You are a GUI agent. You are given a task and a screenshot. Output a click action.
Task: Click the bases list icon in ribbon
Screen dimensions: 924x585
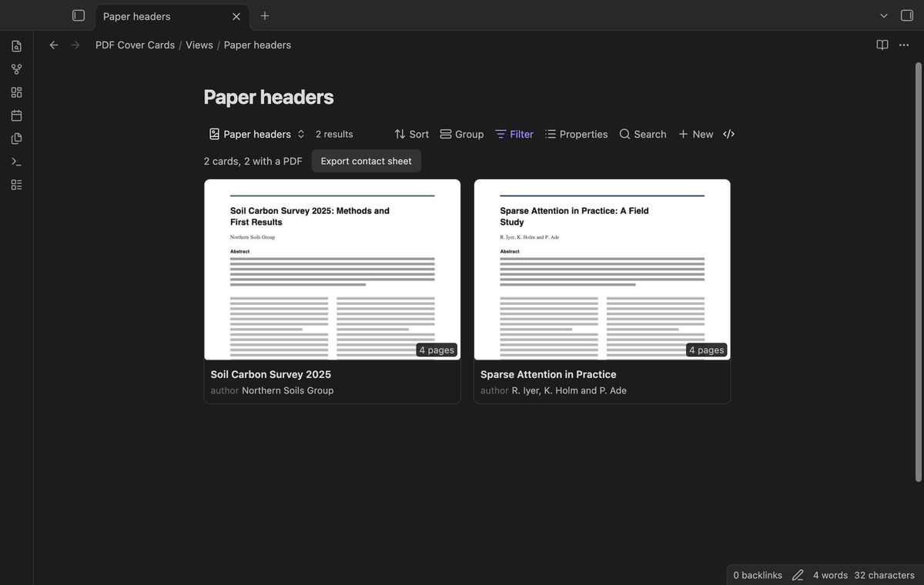pos(16,185)
